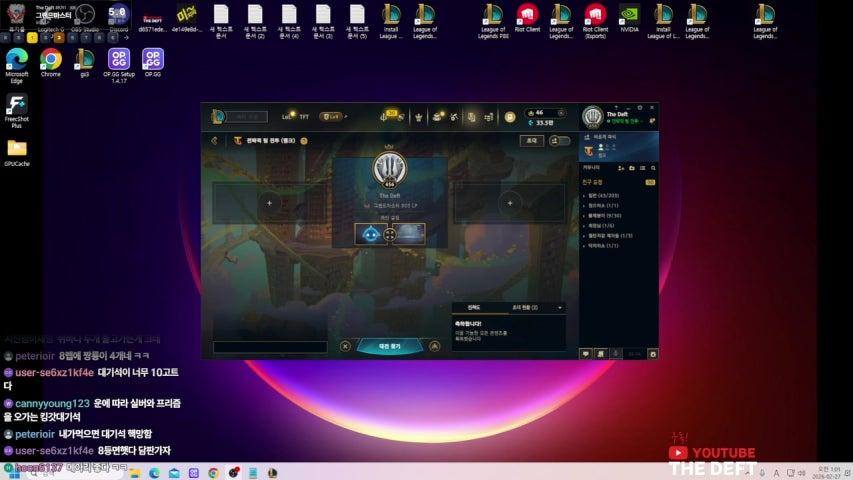The image size is (853, 480).
Task: Select the OP.GG Setup 1.4.17 installer icon
Action: [119, 65]
